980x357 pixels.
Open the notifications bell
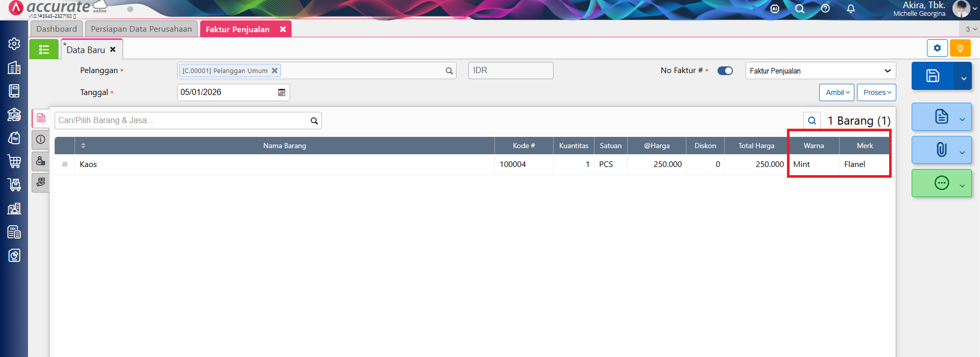coord(851,9)
